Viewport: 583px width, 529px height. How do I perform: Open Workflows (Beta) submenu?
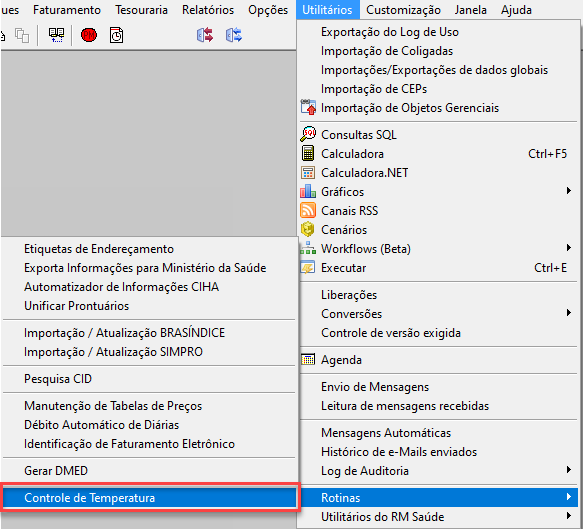tap(438, 248)
